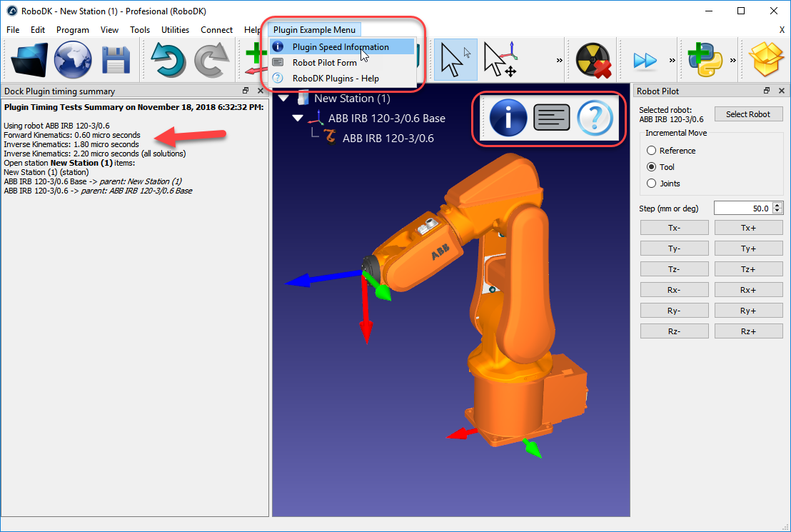This screenshot has width=791, height=532.
Task: Click the Step value field showing 50.0
Action: [744, 208]
